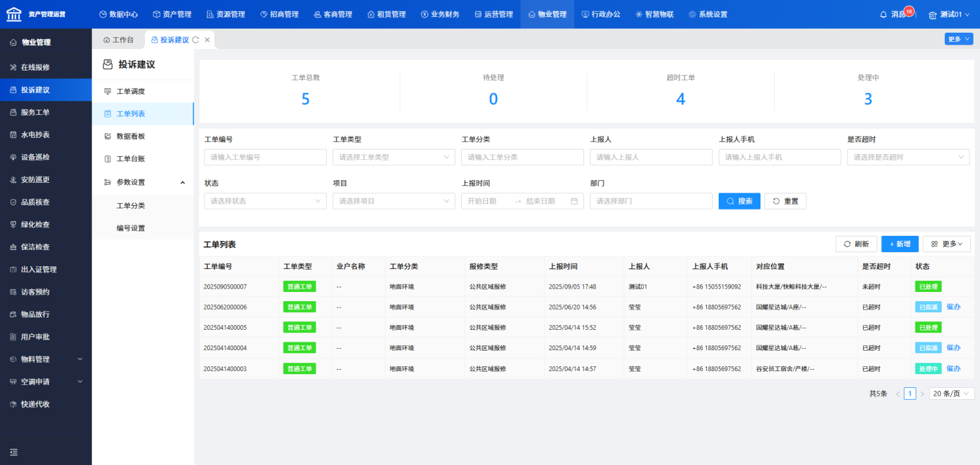
Task: Open 租赁管理 in top navigation
Action: point(386,14)
